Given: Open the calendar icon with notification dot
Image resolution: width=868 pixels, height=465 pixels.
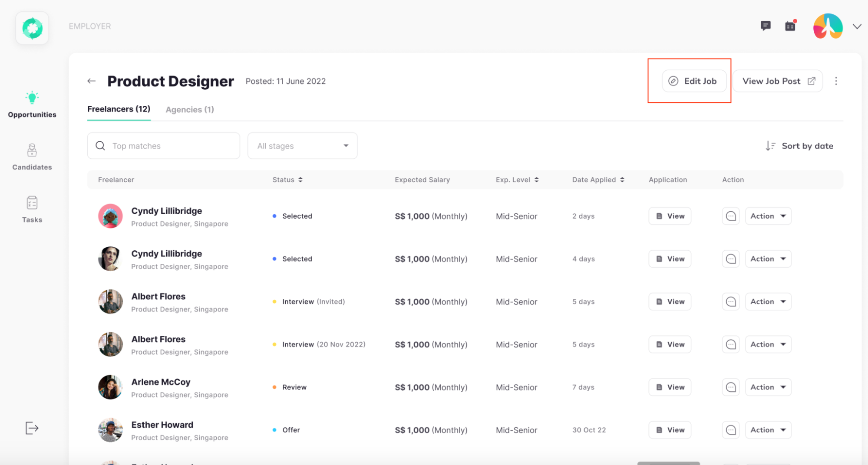Looking at the screenshot, I should point(790,26).
